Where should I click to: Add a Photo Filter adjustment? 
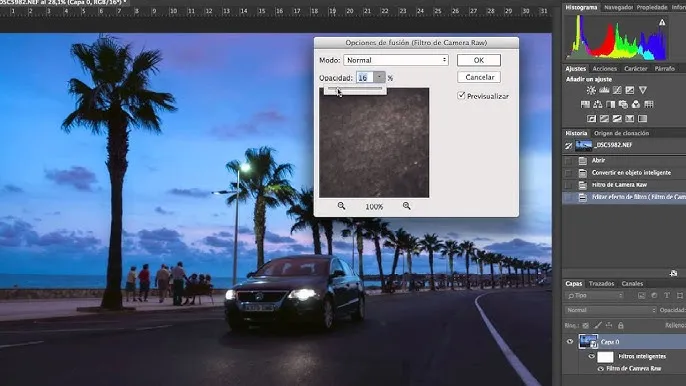pyautogui.click(x=623, y=104)
